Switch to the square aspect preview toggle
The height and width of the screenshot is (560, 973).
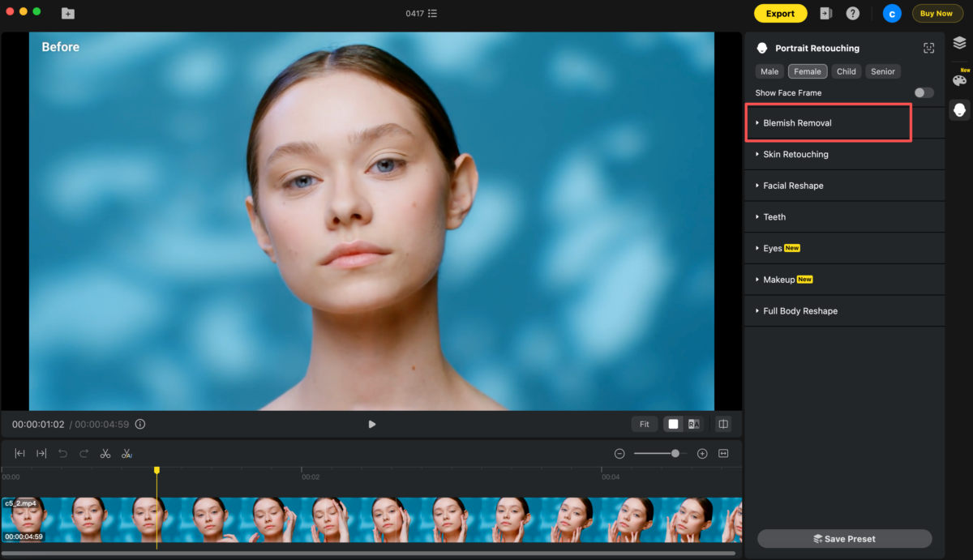point(672,424)
